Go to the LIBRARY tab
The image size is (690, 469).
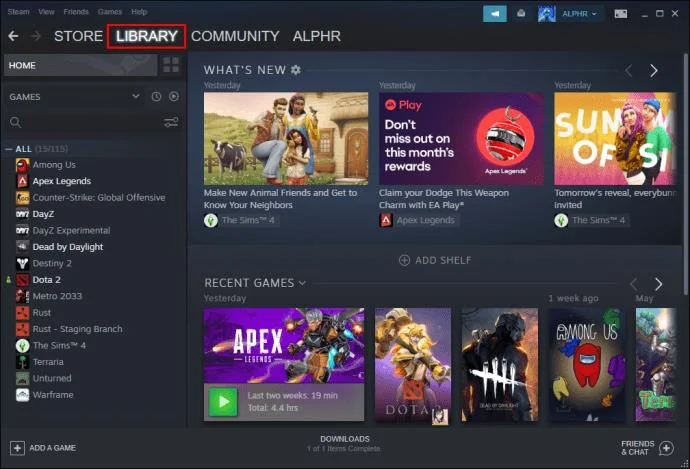click(x=147, y=36)
